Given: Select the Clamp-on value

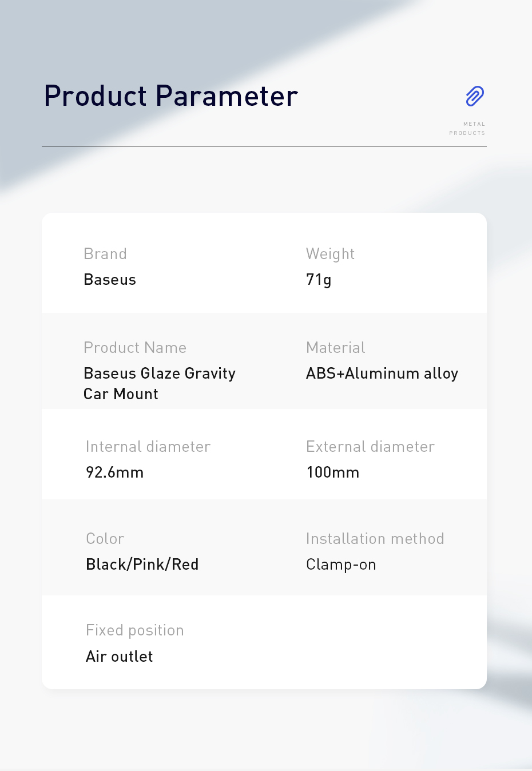Looking at the screenshot, I should click(x=341, y=565).
